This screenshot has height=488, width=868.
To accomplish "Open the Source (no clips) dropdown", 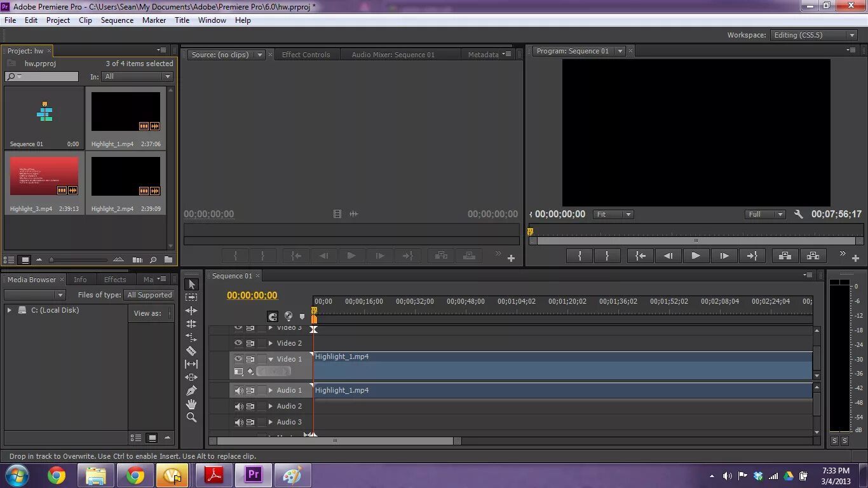I will click(260, 55).
